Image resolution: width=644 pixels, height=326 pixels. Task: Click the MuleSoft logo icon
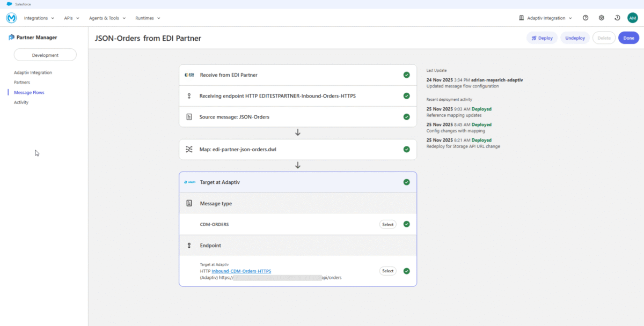pos(11,18)
